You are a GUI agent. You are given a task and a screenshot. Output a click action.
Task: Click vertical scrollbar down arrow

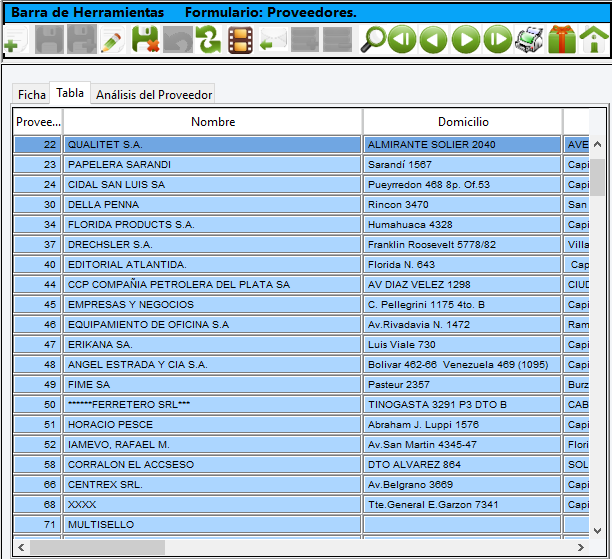(597, 531)
